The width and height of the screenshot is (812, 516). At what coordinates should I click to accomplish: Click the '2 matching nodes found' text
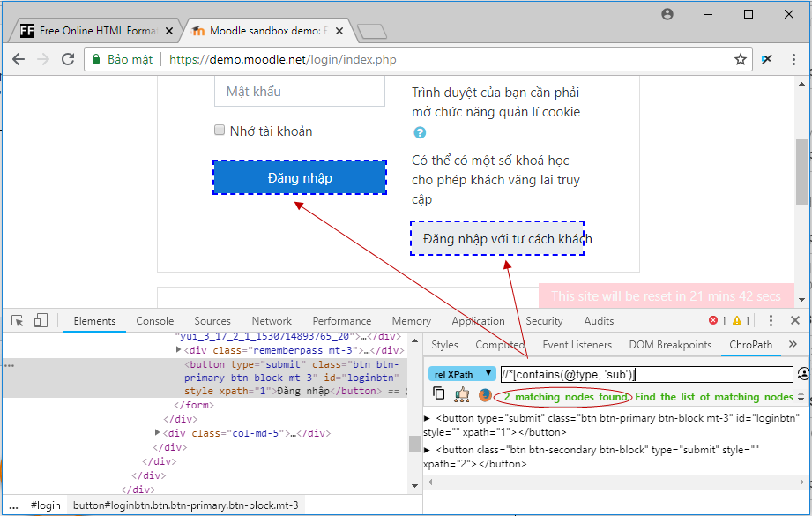click(566, 397)
